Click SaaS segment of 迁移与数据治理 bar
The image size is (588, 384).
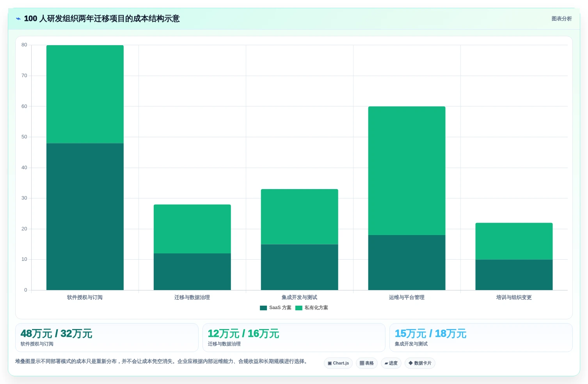192,272
